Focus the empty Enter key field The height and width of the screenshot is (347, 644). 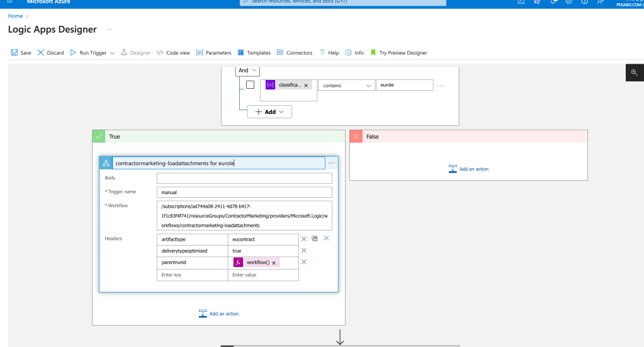pos(192,275)
